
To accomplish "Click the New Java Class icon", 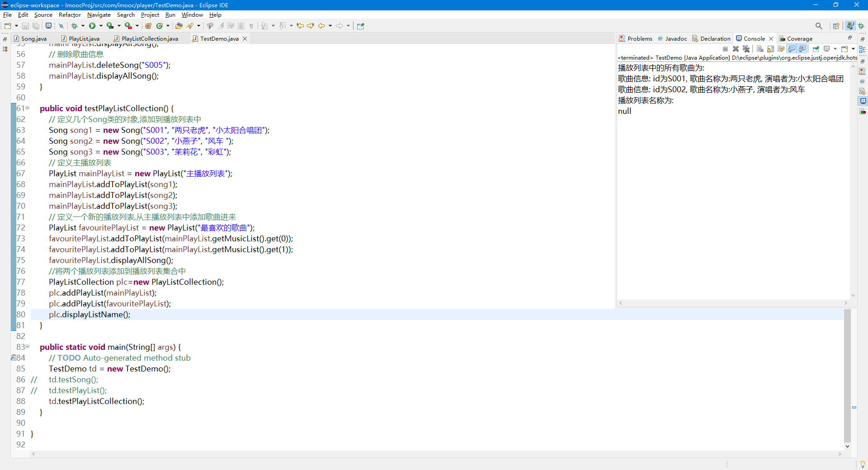I will [159, 26].
